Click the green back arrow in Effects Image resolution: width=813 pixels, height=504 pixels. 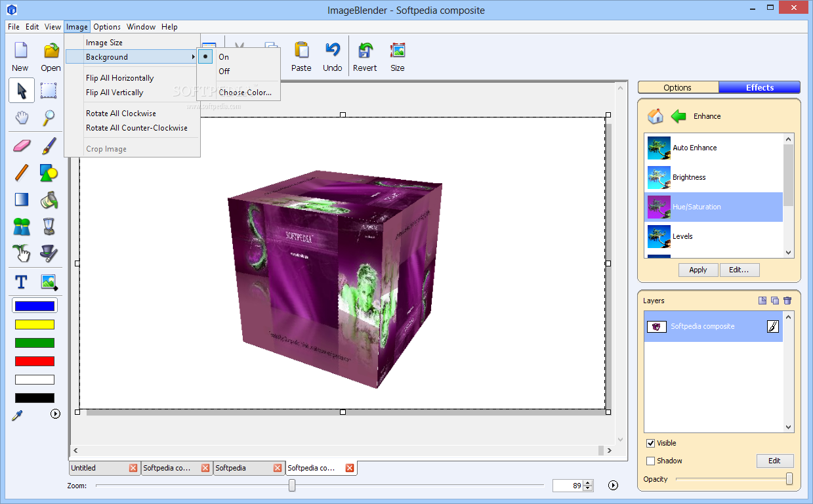point(678,116)
